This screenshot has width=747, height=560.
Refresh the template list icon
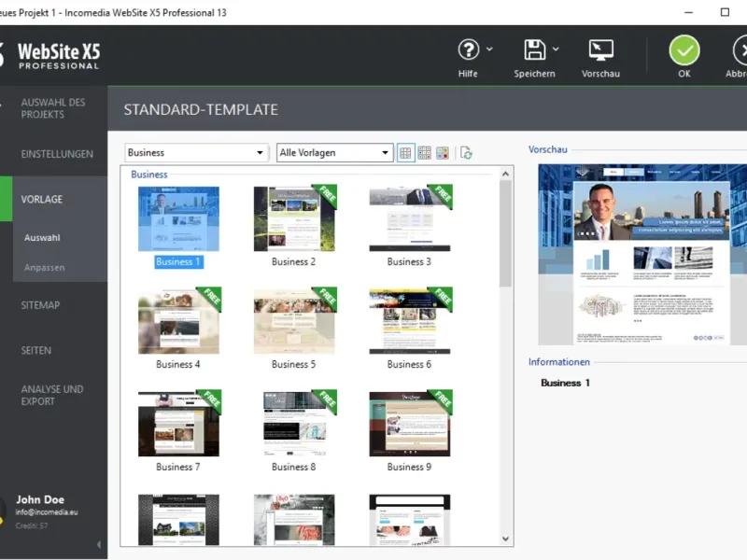click(466, 153)
